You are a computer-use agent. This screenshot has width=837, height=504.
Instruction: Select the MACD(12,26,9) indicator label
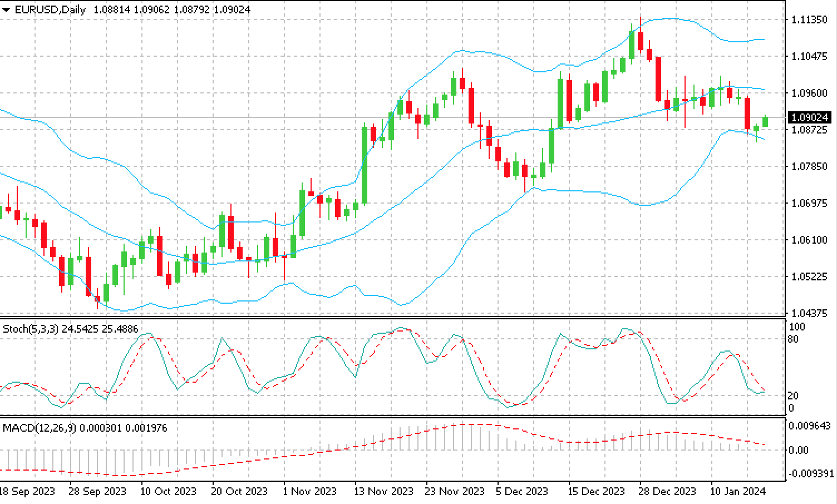pyautogui.click(x=40, y=428)
